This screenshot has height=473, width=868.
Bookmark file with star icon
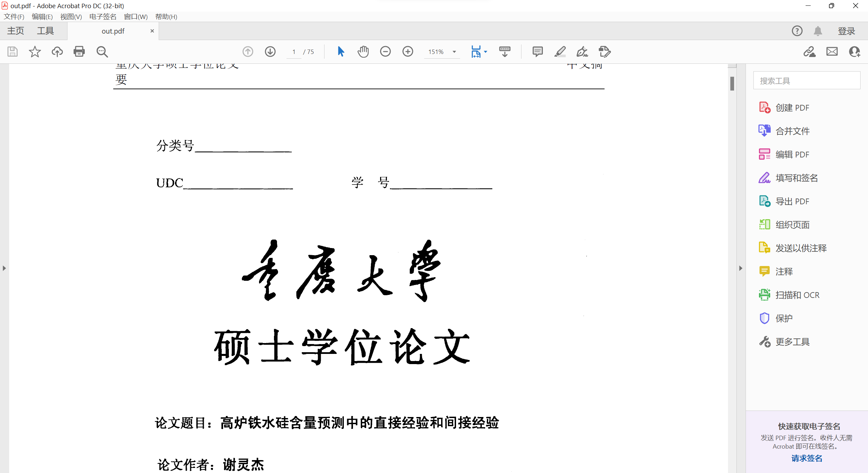tap(35, 52)
